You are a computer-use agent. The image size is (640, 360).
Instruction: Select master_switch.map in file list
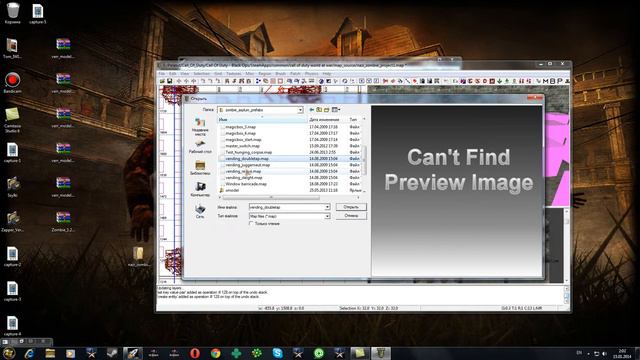point(242,146)
